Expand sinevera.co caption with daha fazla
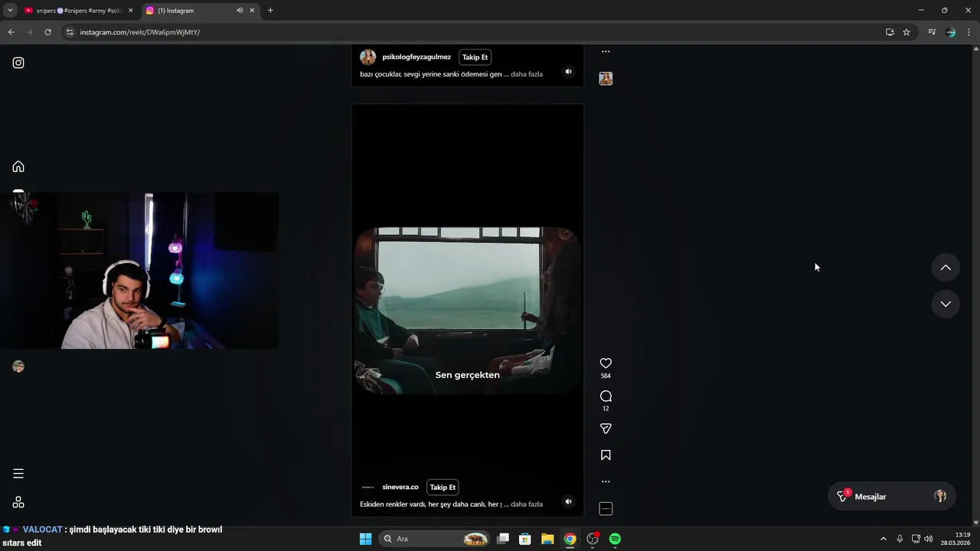980x551 pixels. [527, 504]
